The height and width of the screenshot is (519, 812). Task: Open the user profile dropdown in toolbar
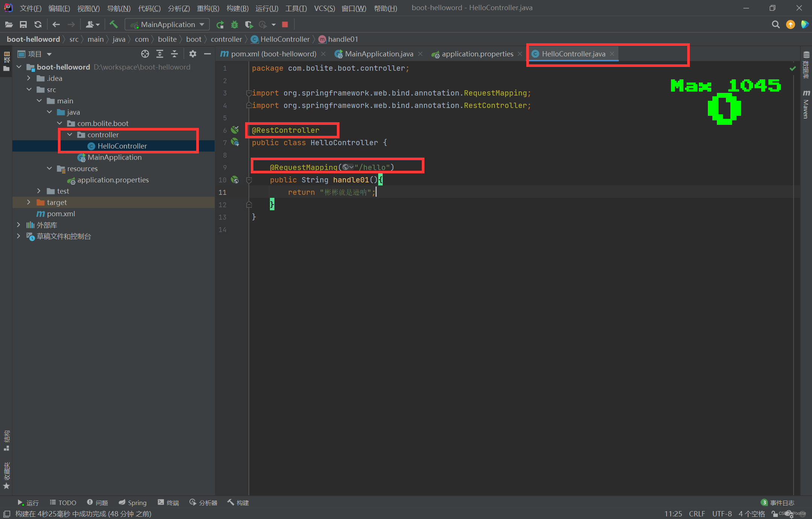92,25
